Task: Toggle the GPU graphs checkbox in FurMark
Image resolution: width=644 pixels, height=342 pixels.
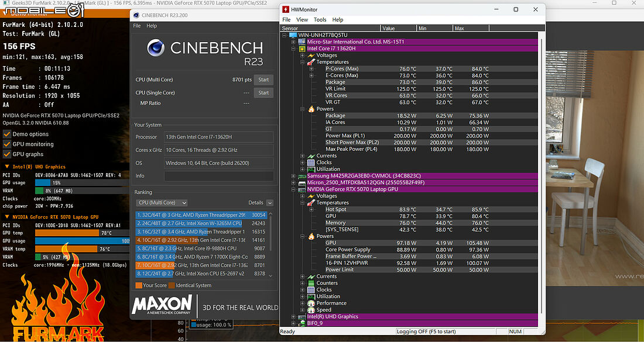Action: 6,154
